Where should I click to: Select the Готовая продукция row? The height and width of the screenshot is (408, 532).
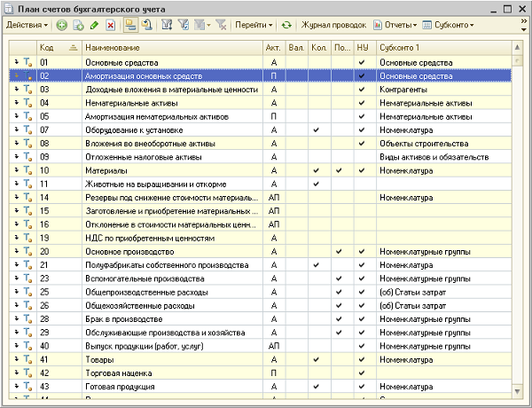pos(260,387)
